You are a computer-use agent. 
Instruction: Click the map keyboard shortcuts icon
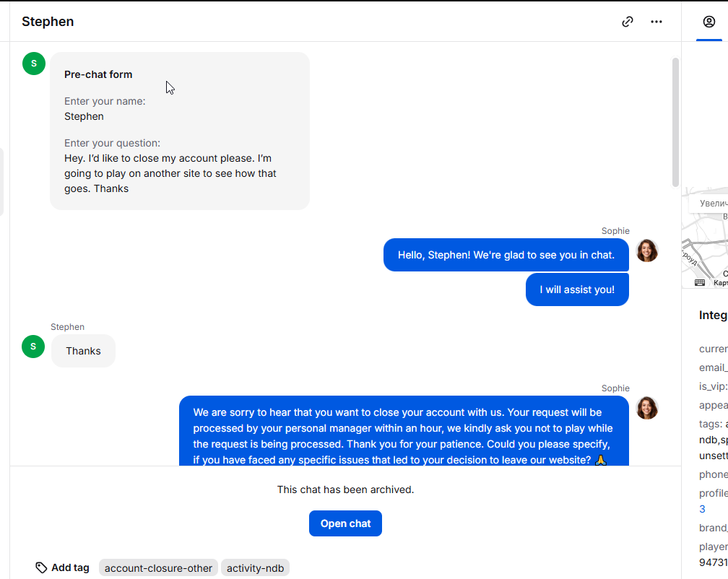700,283
